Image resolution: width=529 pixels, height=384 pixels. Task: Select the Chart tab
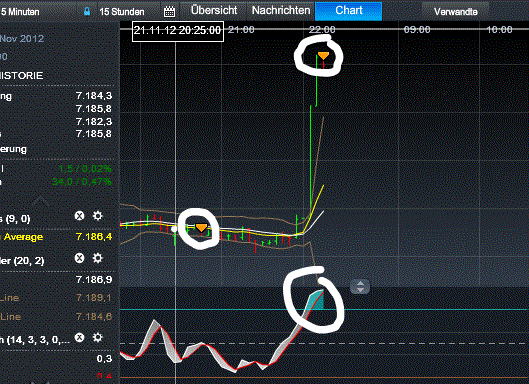coord(349,10)
